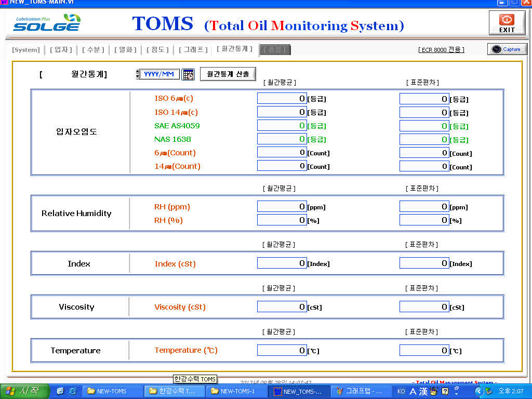Click 14㎛(Count) standard deviation field

pyautogui.click(x=424, y=166)
